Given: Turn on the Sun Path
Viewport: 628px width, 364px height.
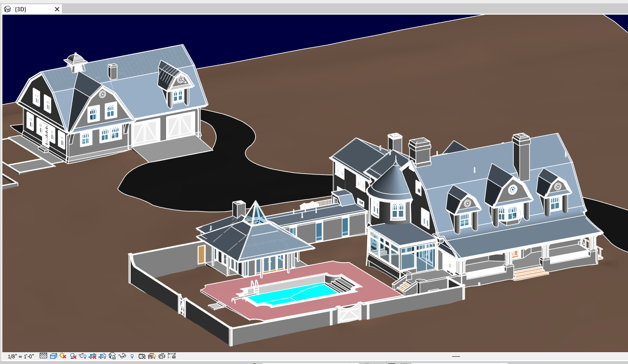Looking at the screenshot, I should 62,356.
